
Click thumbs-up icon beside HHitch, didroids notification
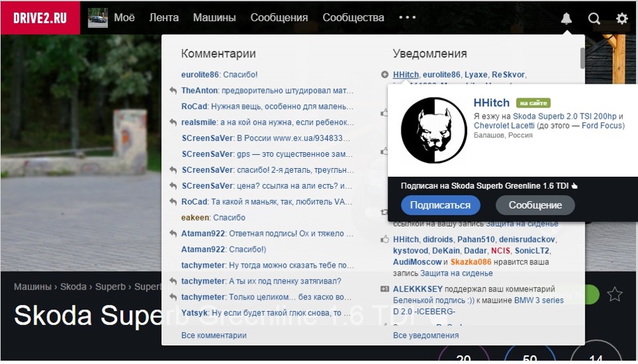(x=385, y=240)
